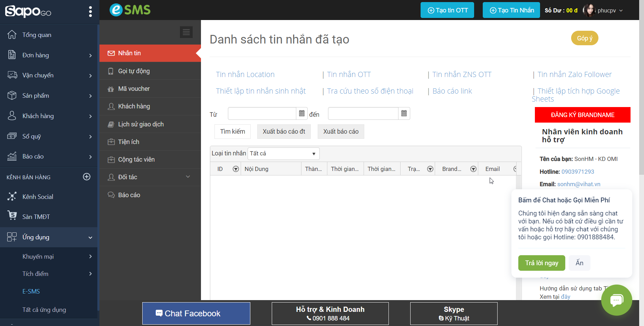Add a sales channel with plus icon
This screenshot has width=644, height=326.
point(87,177)
